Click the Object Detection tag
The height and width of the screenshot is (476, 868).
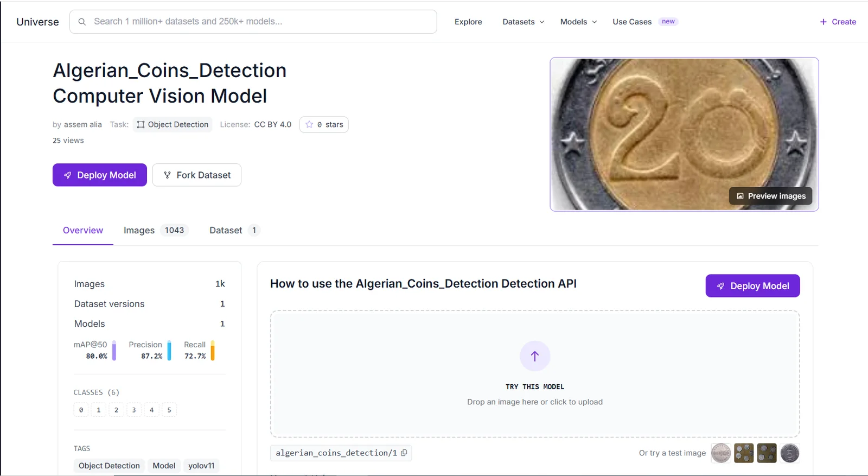click(x=109, y=466)
